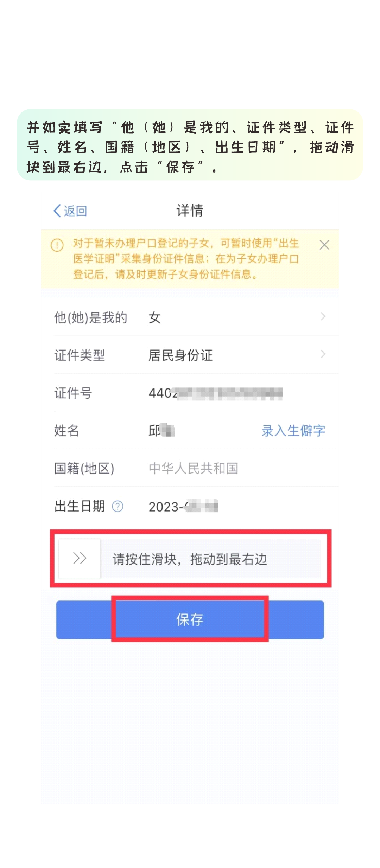Click the warning exclamation icon in notice
380x868 pixels.
coord(57,245)
